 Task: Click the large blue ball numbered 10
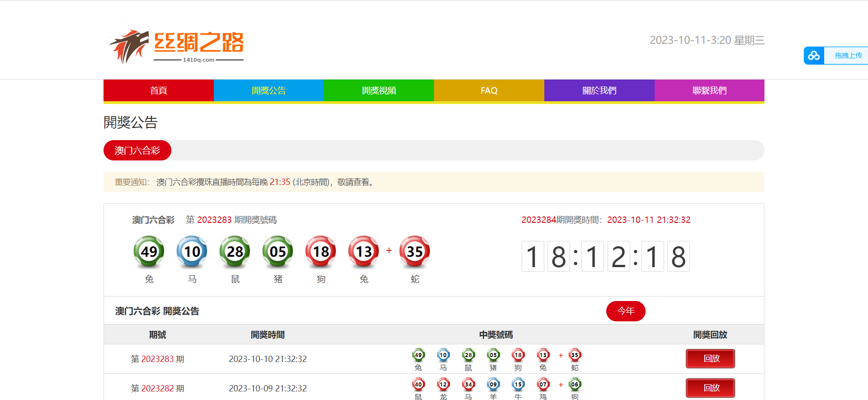click(x=192, y=251)
